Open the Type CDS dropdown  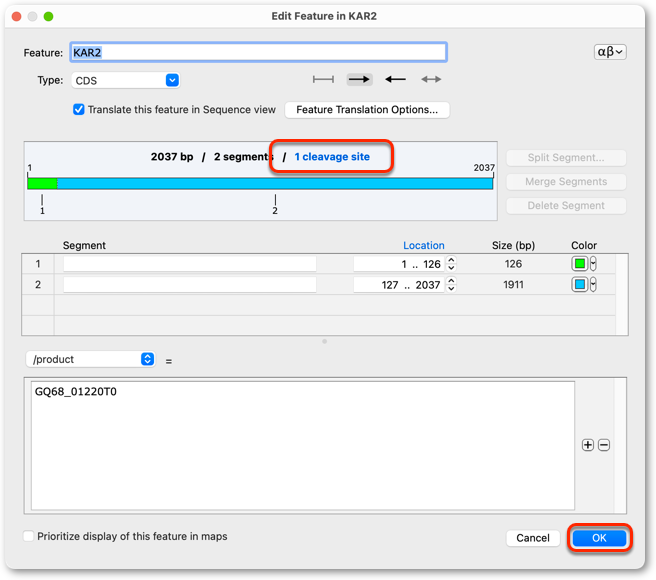tap(126, 80)
